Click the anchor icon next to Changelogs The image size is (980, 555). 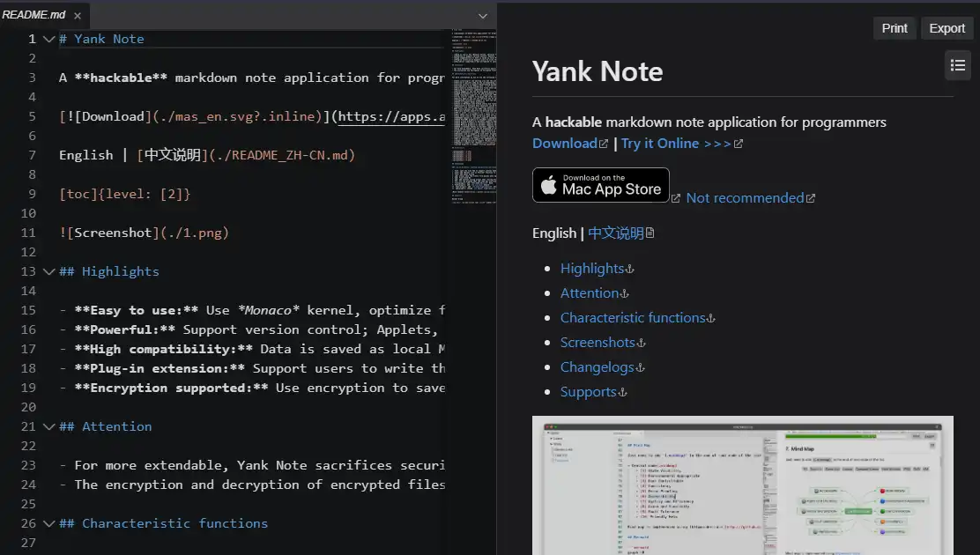click(640, 368)
